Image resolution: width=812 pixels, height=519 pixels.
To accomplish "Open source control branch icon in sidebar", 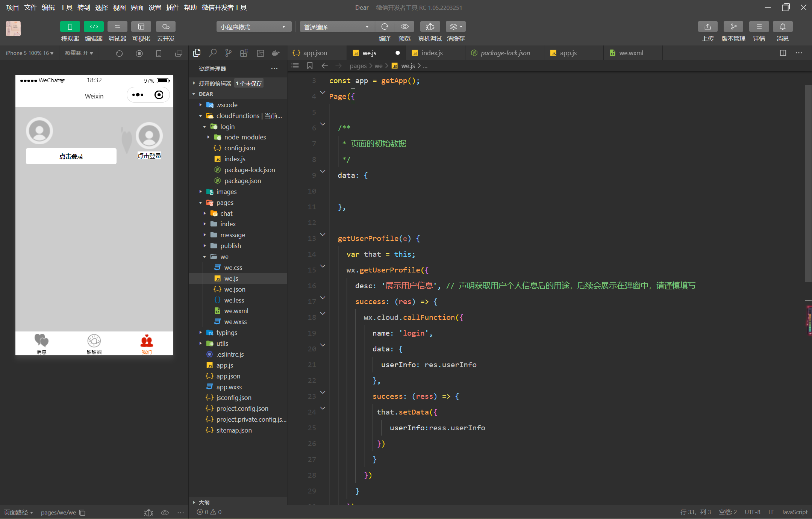I will pyautogui.click(x=228, y=53).
